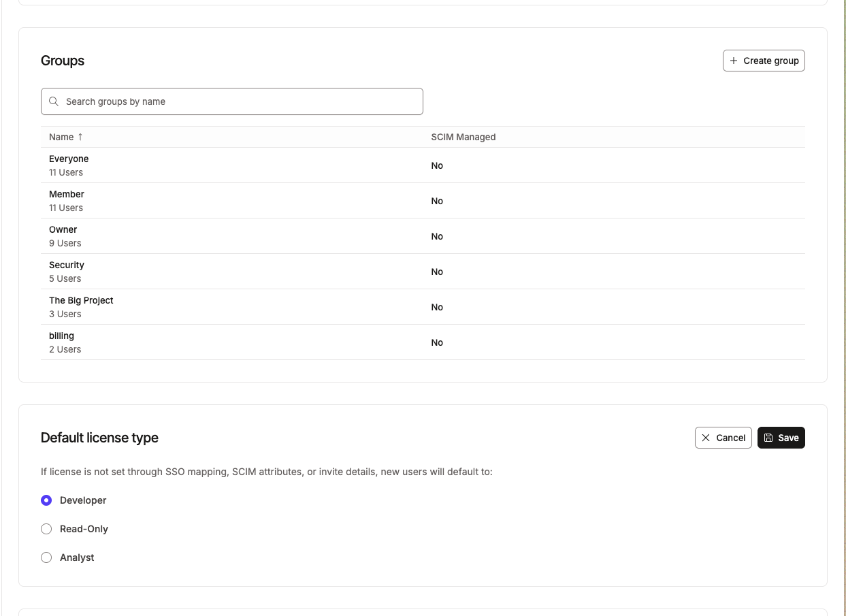Click the SCIM Managed column header

(463, 137)
